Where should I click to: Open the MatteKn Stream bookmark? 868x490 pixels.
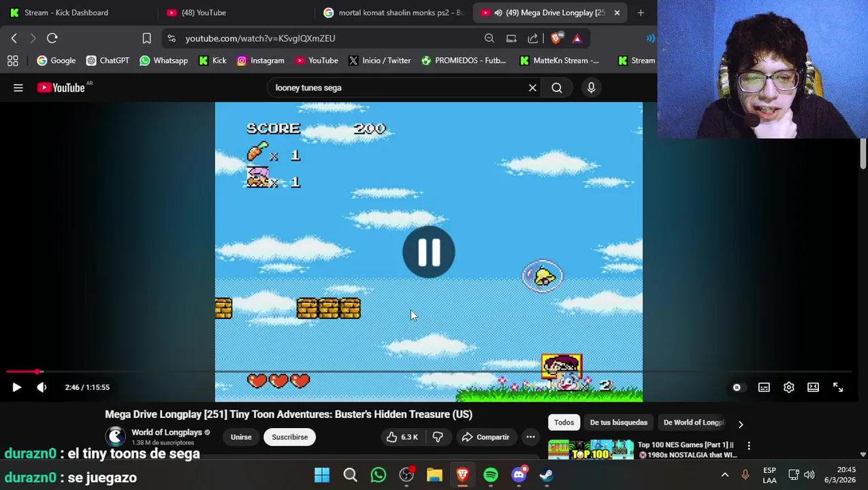point(559,61)
